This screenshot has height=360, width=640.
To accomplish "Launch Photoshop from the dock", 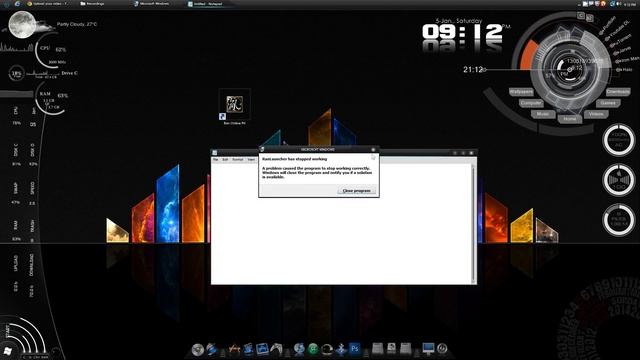I will (x=355, y=349).
